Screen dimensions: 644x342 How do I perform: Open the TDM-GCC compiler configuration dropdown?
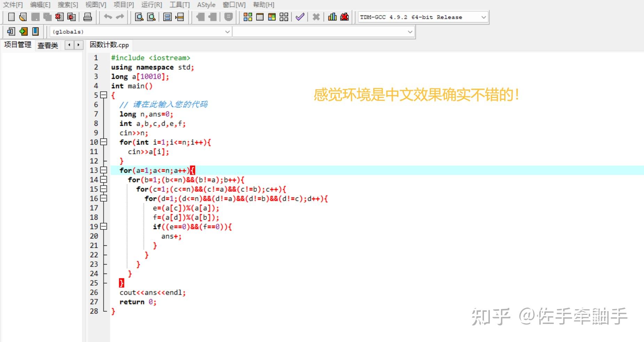coord(483,17)
